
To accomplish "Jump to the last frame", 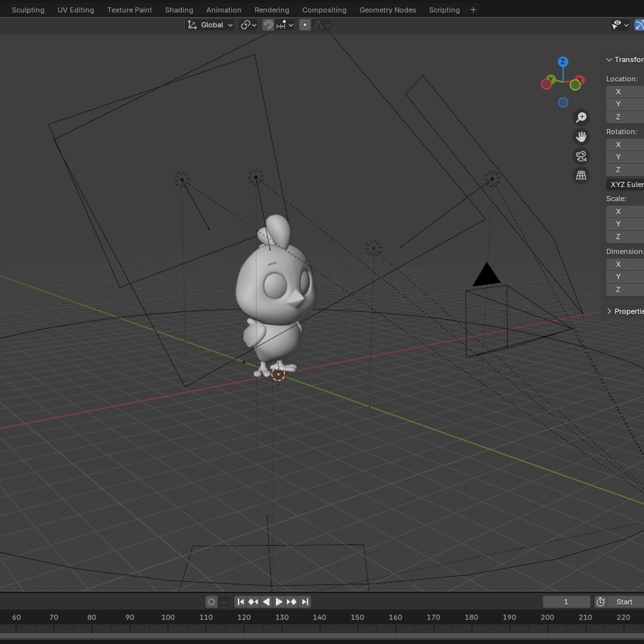I will pyautogui.click(x=305, y=602).
